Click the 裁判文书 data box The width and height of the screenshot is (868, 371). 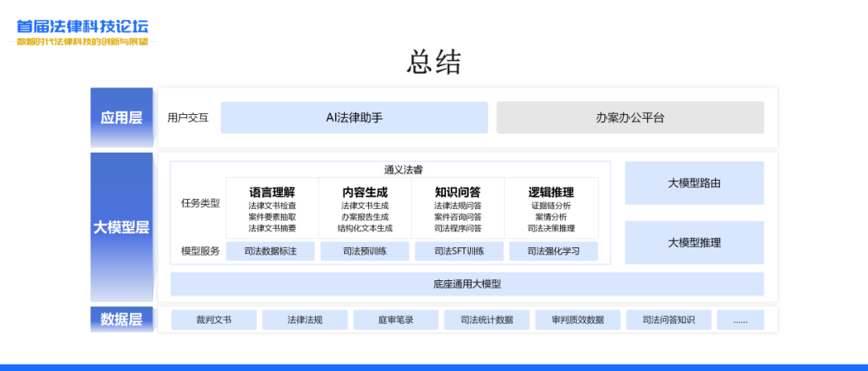click(x=214, y=320)
